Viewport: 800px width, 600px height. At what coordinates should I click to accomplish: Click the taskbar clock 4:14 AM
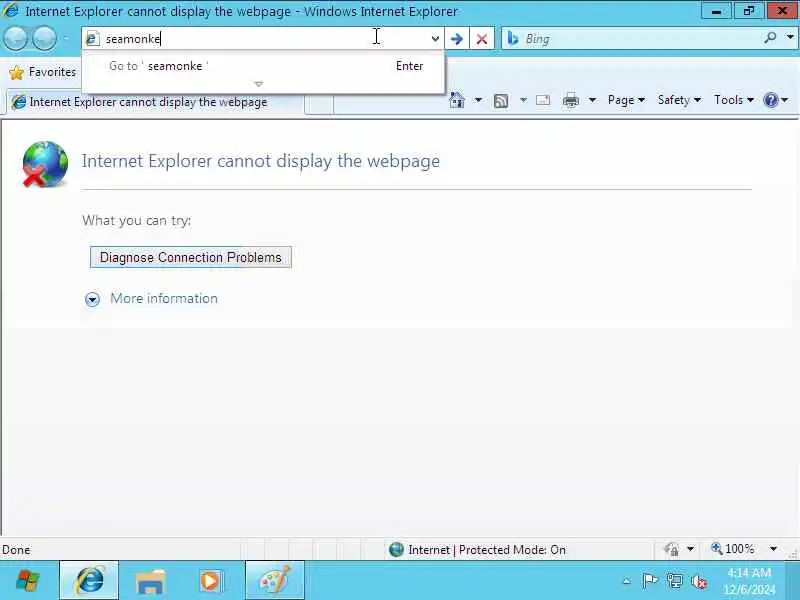[749, 573]
